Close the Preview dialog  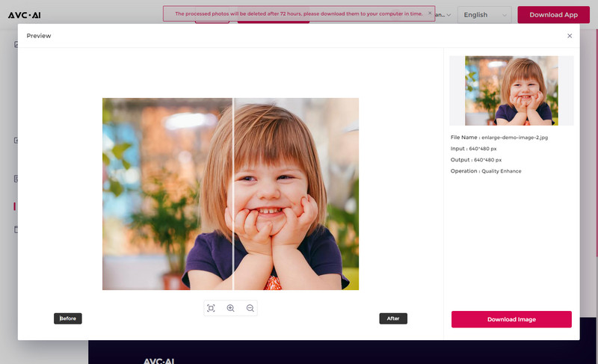click(570, 36)
